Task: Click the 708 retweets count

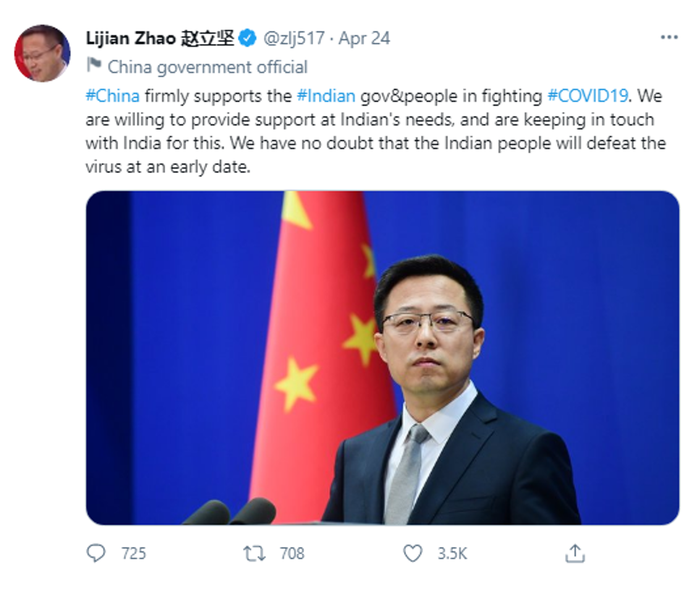Action: pyautogui.click(x=292, y=554)
